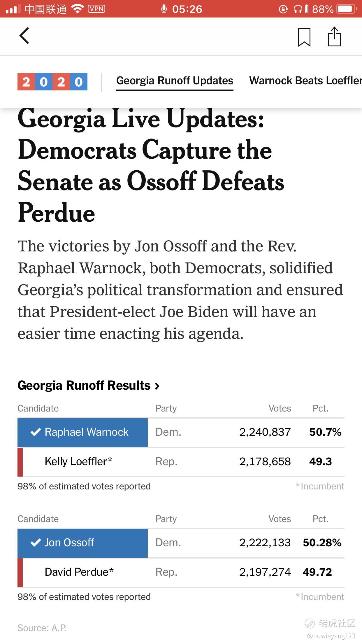Tap the Raphael Warnock winner row
The image size is (362, 644).
(x=82, y=432)
